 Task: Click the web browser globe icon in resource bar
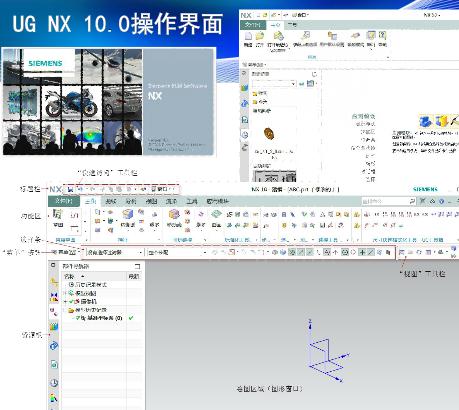pos(54,346)
